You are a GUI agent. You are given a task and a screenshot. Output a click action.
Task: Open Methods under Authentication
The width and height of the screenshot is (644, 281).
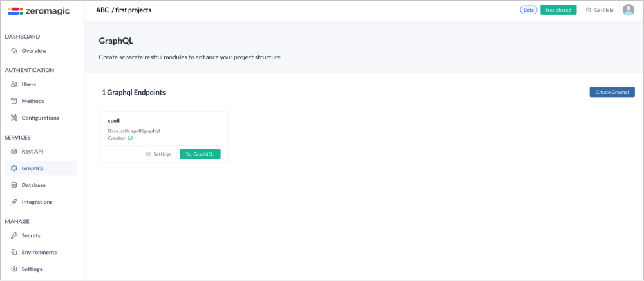[x=41, y=102]
